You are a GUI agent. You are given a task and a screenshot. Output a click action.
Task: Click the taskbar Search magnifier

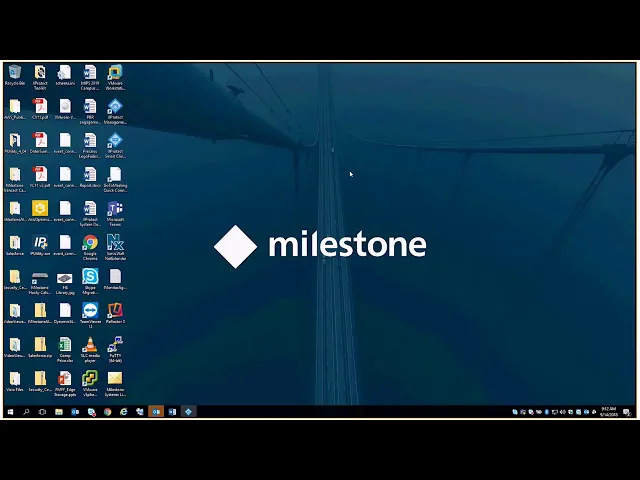tap(27, 412)
